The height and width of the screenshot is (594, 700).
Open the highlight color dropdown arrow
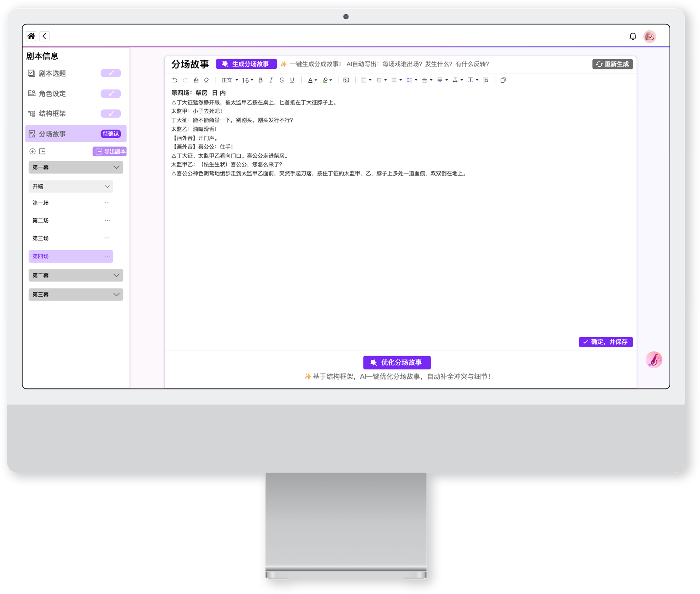[x=331, y=80]
